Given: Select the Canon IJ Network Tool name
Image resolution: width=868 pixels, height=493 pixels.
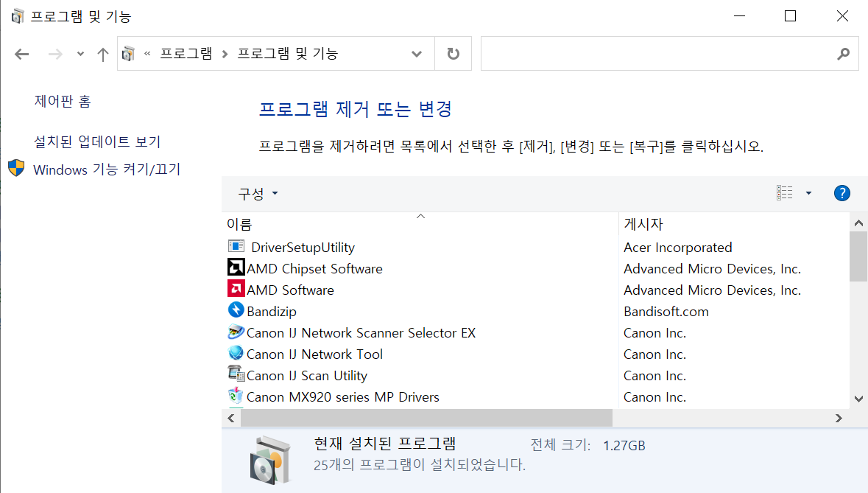Looking at the screenshot, I should coord(314,354).
